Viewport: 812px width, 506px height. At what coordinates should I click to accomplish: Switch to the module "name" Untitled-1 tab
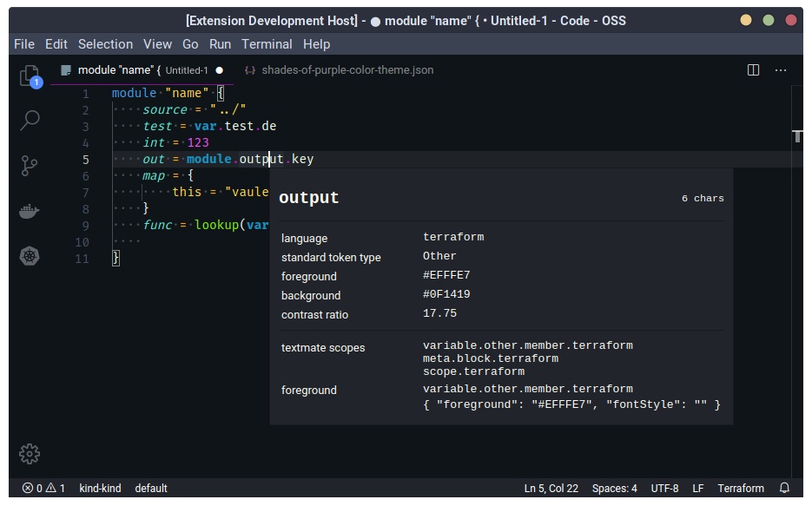[x=142, y=70]
